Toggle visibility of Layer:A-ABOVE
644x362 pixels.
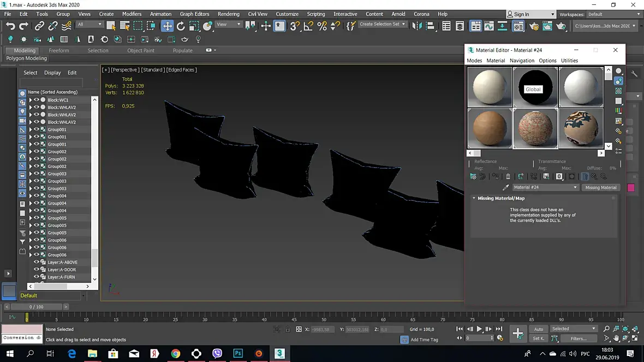[x=37, y=262]
